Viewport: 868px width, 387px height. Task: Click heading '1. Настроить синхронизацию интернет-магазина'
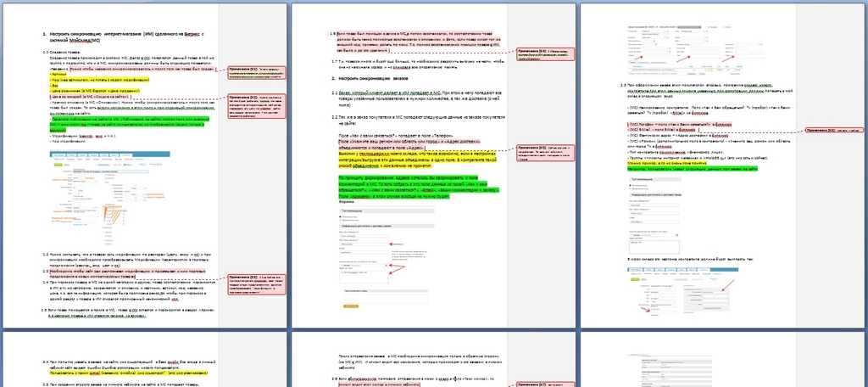click(125, 37)
